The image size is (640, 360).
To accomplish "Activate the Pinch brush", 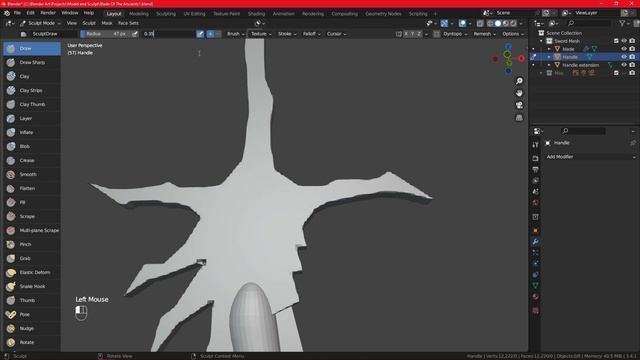I will tap(32, 244).
